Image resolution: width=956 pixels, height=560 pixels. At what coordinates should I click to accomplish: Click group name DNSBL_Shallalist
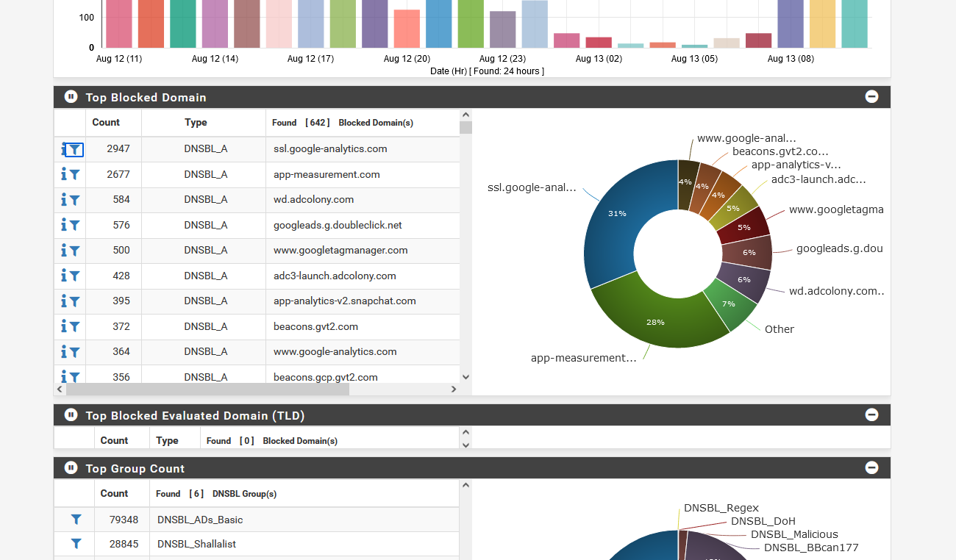(x=196, y=545)
